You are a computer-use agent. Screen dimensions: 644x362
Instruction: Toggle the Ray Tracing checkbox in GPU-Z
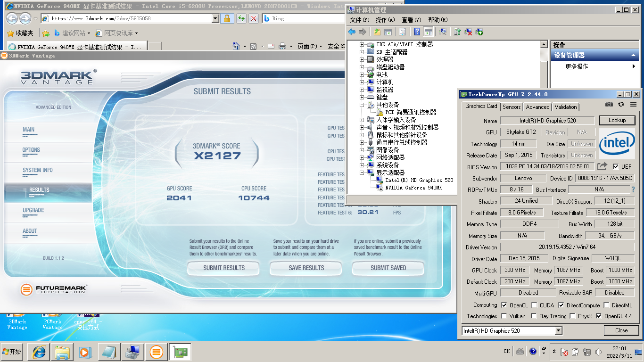534,316
